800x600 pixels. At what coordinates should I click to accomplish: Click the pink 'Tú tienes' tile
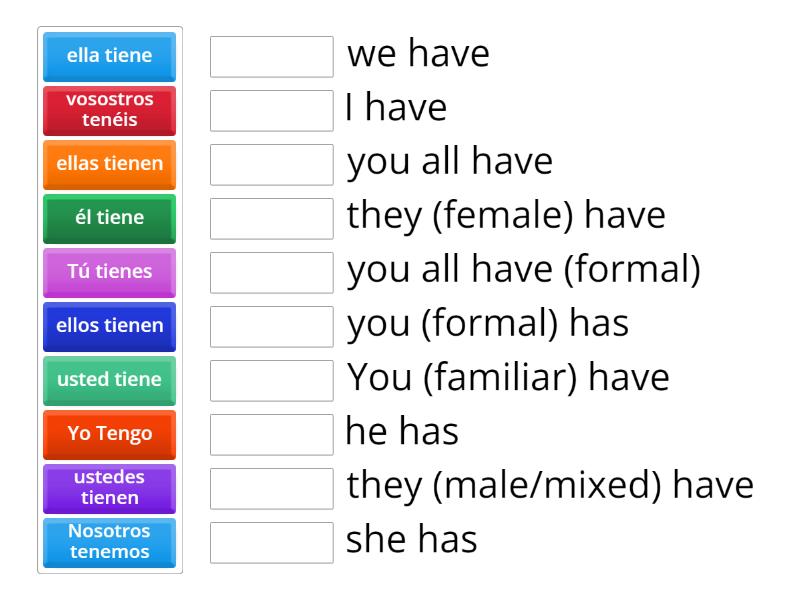[110, 272]
